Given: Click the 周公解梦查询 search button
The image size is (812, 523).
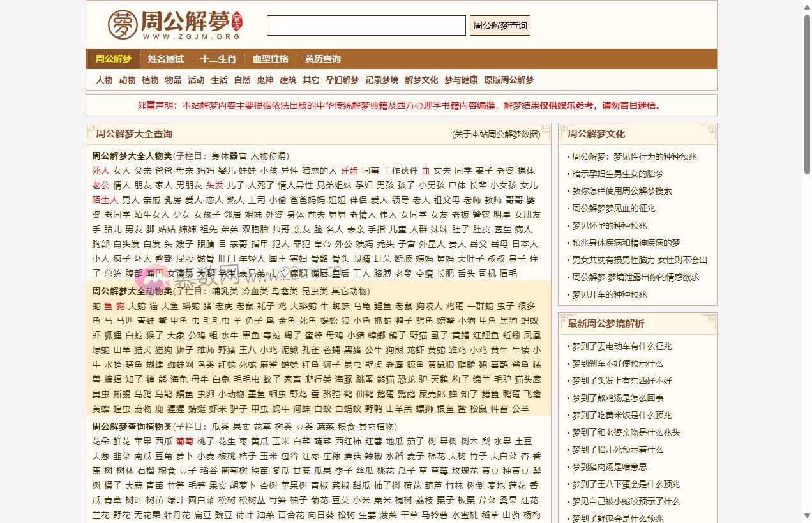Looking at the screenshot, I should [500, 26].
